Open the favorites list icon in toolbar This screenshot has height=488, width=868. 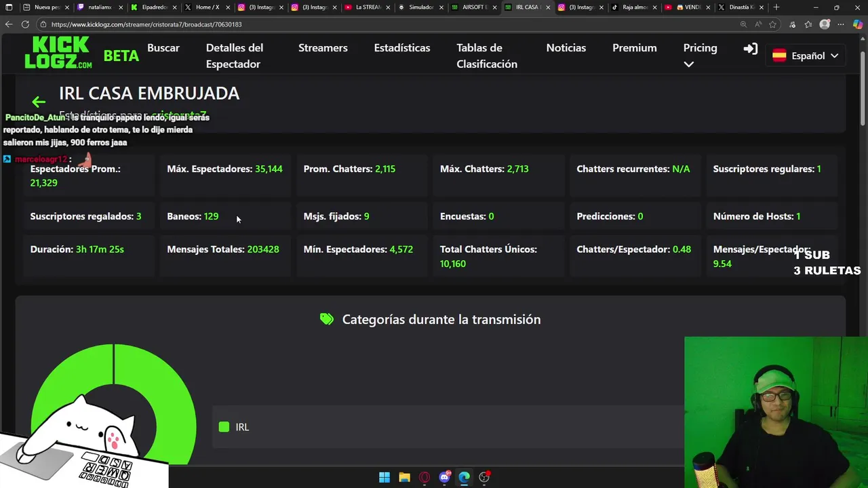808,24
